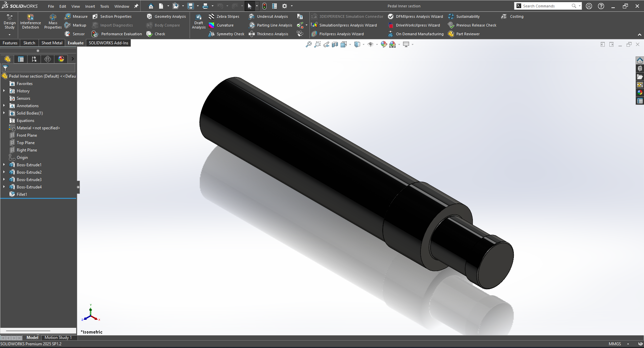Click the Section Properties button
The image size is (644, 348).
[x=112, y=16]
